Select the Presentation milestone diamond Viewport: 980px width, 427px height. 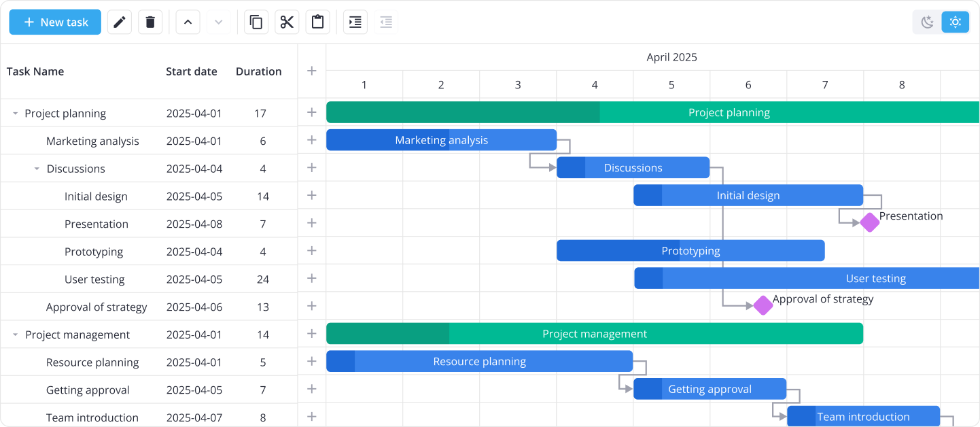[x=869, y=222]
